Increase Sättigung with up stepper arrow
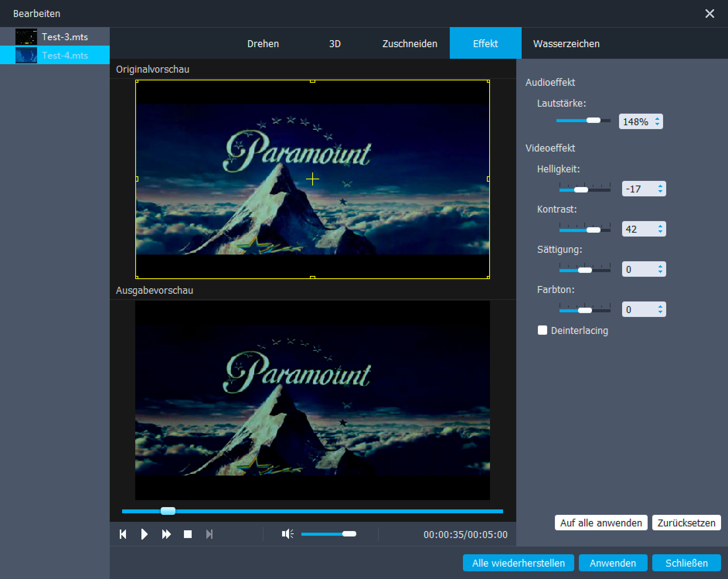This screenshot has height=579, width=728. 660,266
